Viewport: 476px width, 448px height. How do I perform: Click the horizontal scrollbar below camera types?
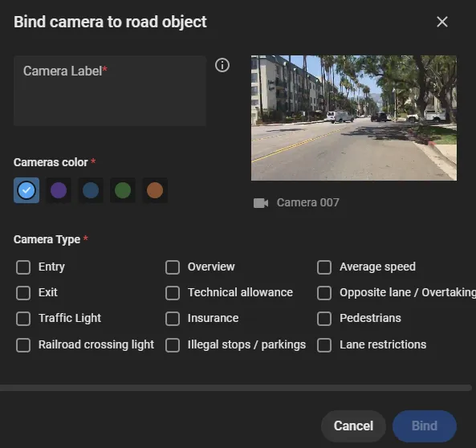235,388
